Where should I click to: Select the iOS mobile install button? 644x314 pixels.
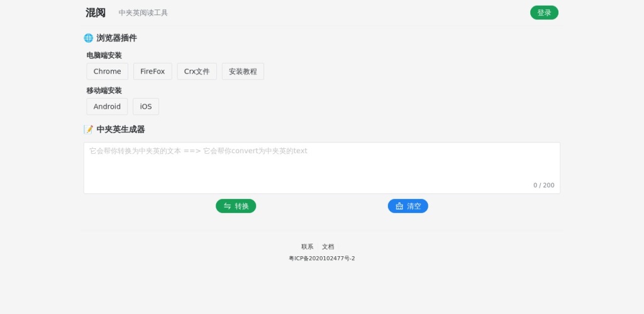(146, 107)
